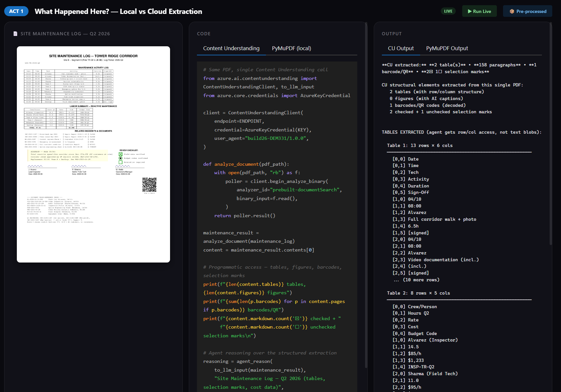Screen dimensions: 561x392
Task: Click the 'prebuilt-documentSearch' analyzer id string
Action: point(305,190)
